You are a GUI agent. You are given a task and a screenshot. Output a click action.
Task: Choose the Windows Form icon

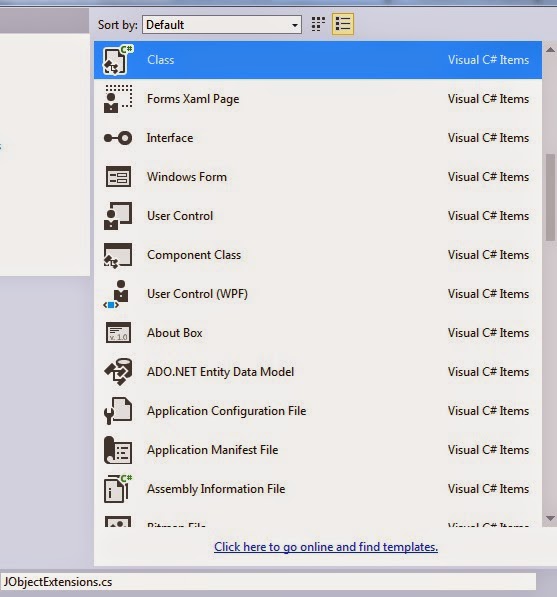point(118,177)
